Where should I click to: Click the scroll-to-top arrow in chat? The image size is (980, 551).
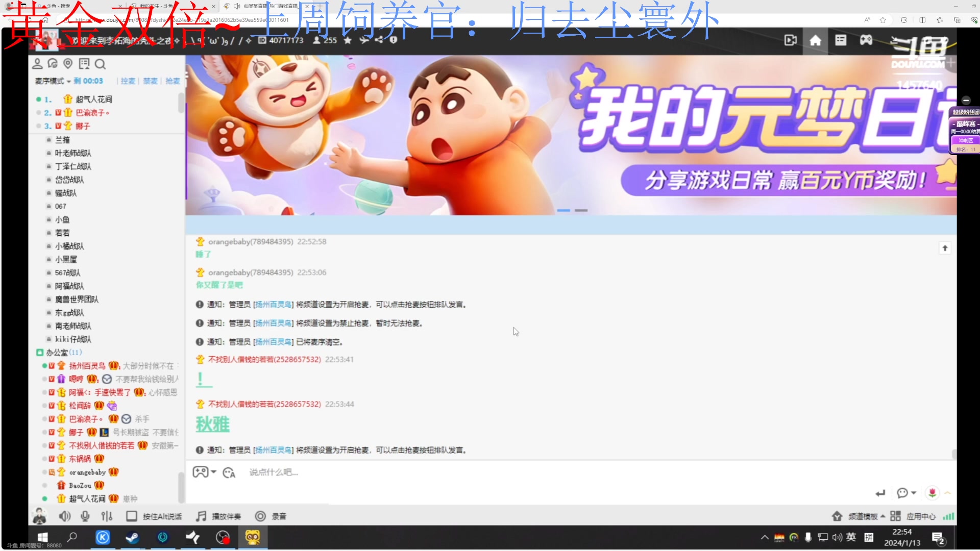[945, 248]
